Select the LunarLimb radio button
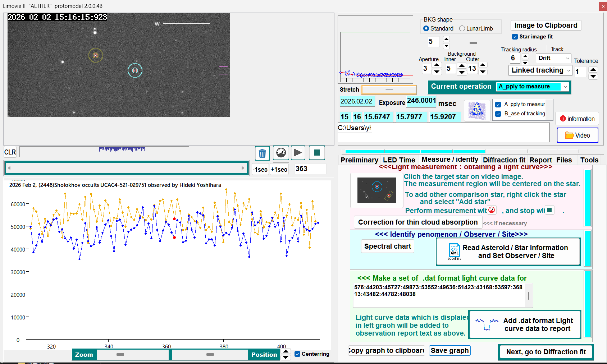 point(462,29)
